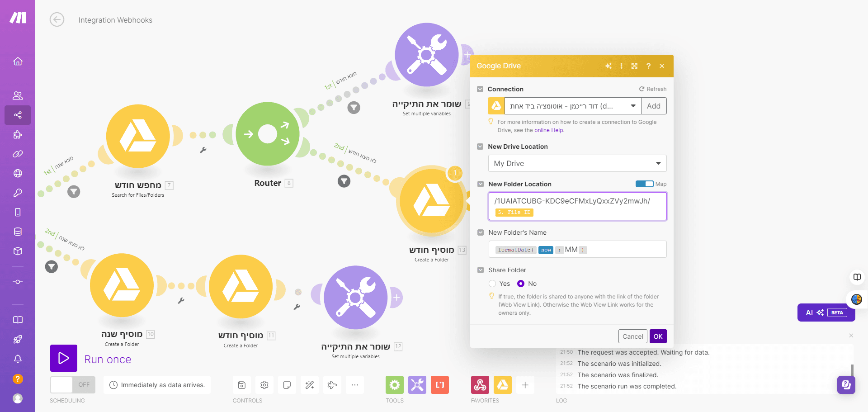Screen dimensions: 868x412
Task: Click the New Folder's Name formula field
Action: point(577,249)
